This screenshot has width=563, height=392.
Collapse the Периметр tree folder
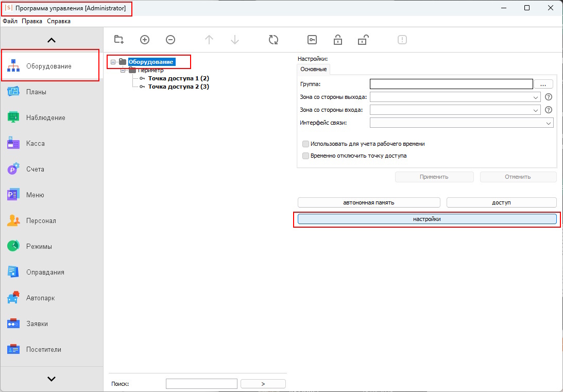point(123,71)
